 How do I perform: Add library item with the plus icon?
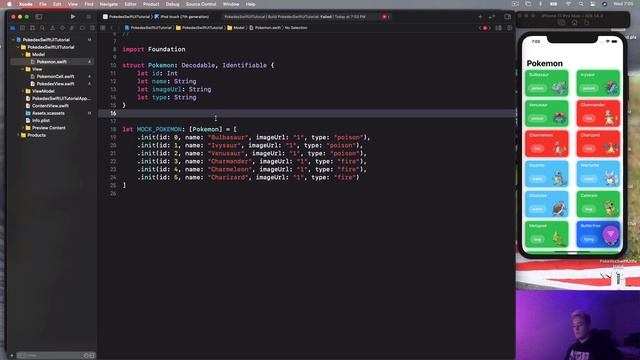[x=480, y=17]
